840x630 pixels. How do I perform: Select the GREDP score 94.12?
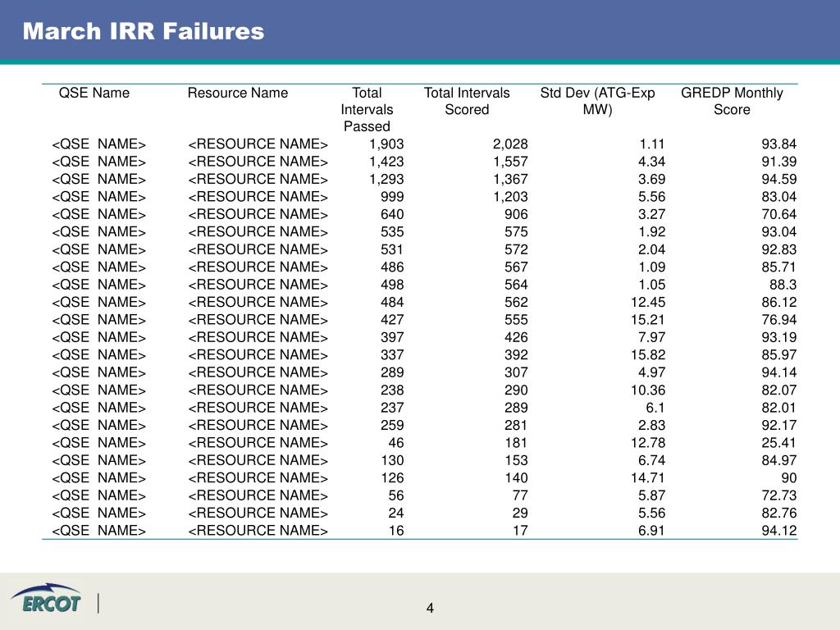(779, 531)
